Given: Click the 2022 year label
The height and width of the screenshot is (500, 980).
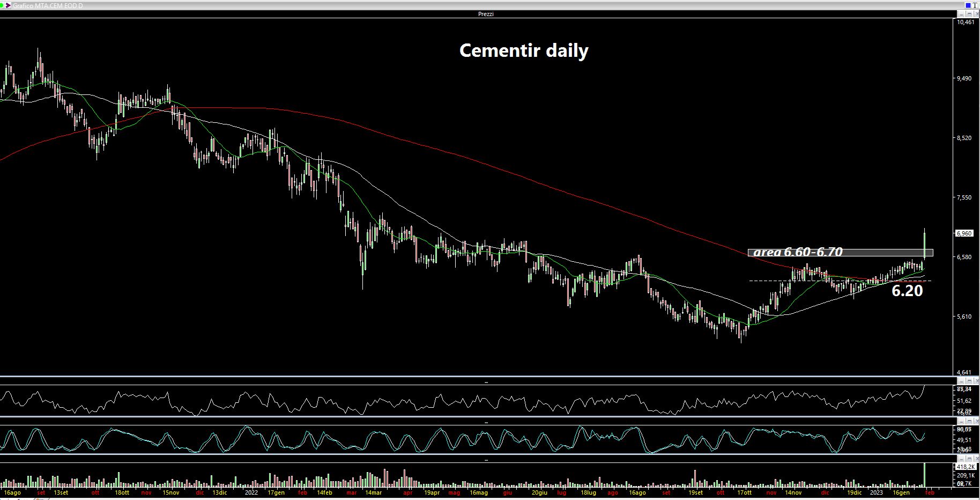Looking at the screenshot, I should point(251,492).
